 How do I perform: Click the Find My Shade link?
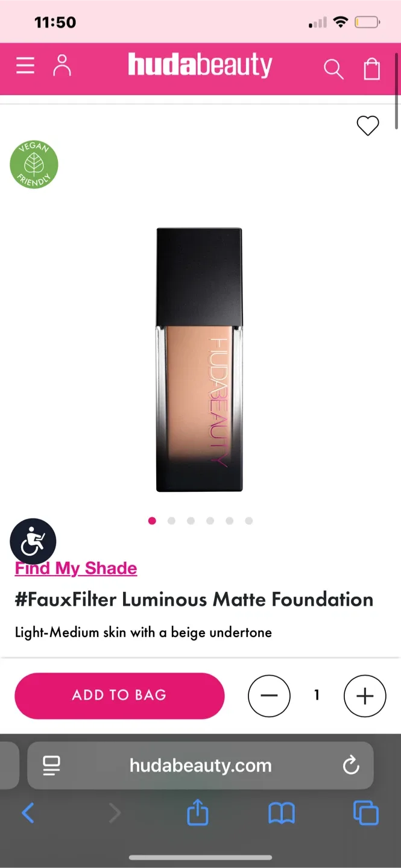(76, 568)
